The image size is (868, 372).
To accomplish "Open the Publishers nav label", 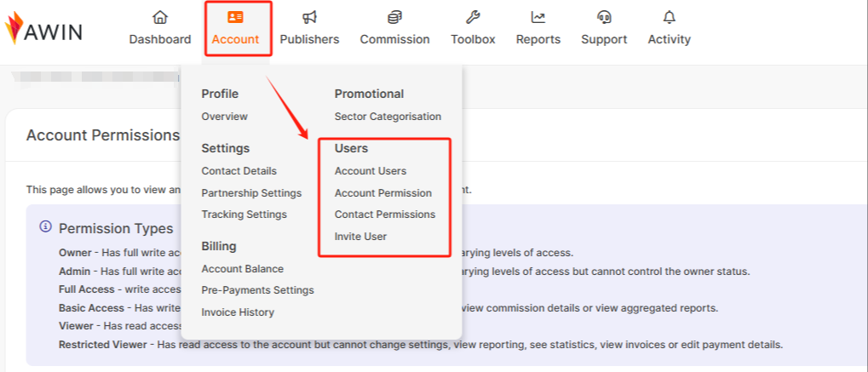I will (309, 39).
